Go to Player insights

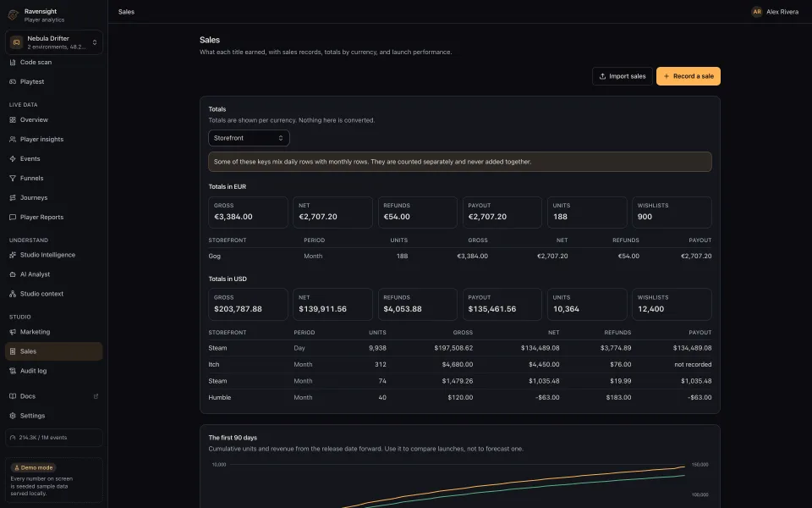point(54,140)
